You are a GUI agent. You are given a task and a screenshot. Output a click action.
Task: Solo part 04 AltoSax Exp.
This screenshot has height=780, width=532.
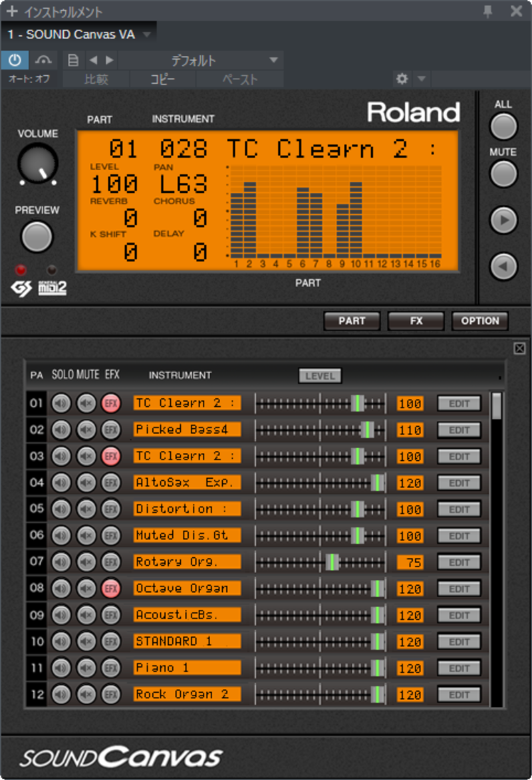[x=61, y=483]
